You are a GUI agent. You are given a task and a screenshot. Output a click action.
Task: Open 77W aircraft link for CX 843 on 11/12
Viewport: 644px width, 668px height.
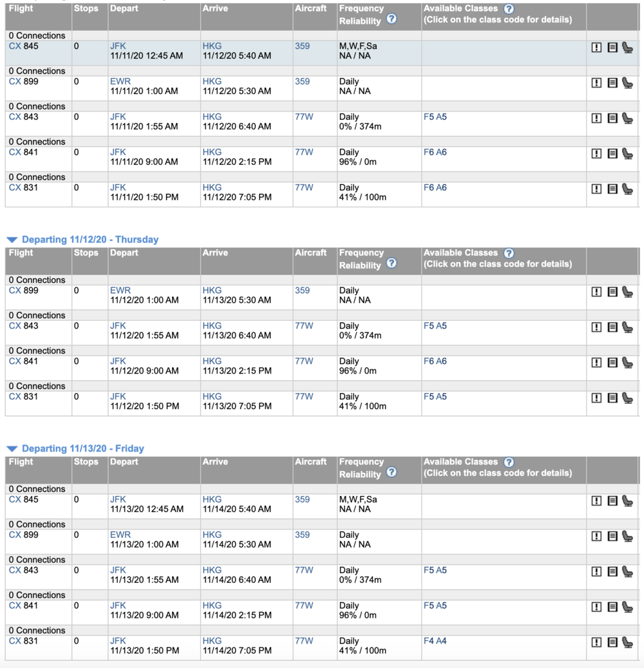304,326
